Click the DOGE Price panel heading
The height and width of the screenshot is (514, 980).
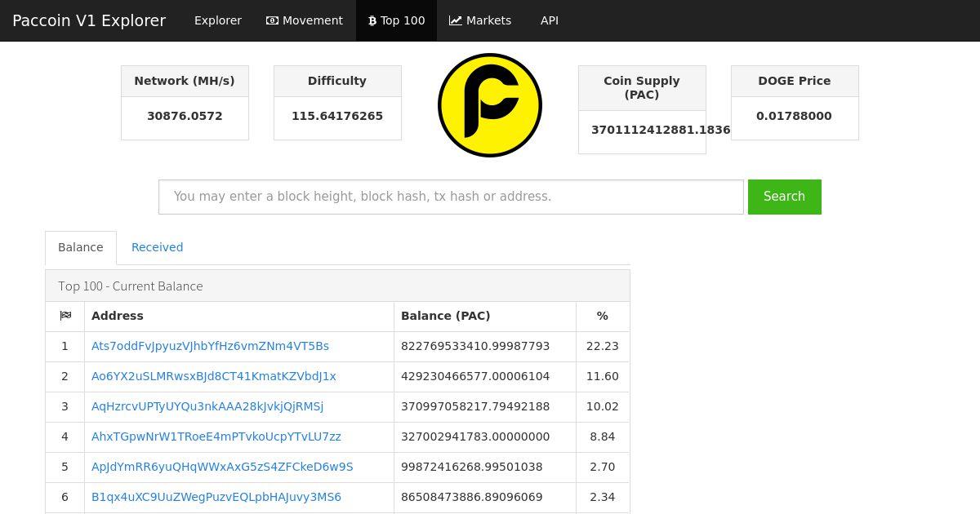pos(795,81)
